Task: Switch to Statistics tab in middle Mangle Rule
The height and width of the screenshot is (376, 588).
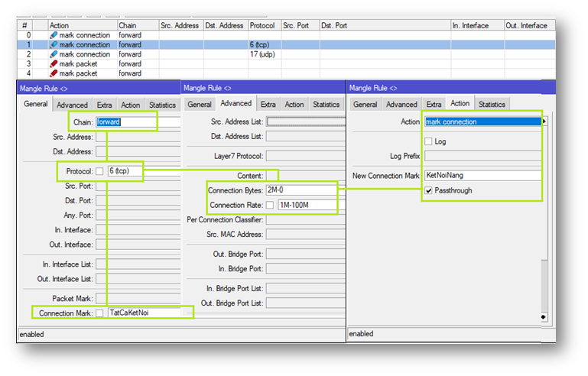Action: click(326, 105)
